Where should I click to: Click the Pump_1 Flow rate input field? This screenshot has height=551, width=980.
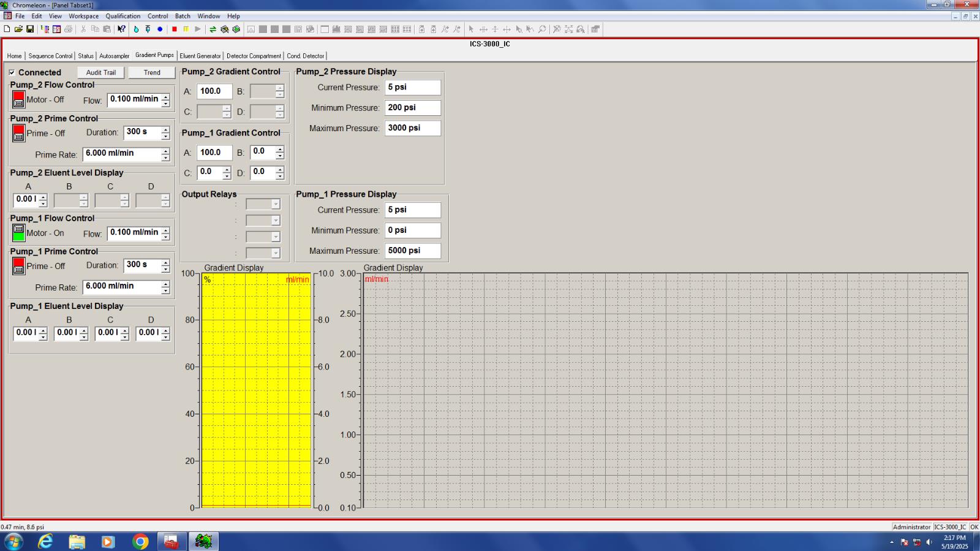coord(134,233)
